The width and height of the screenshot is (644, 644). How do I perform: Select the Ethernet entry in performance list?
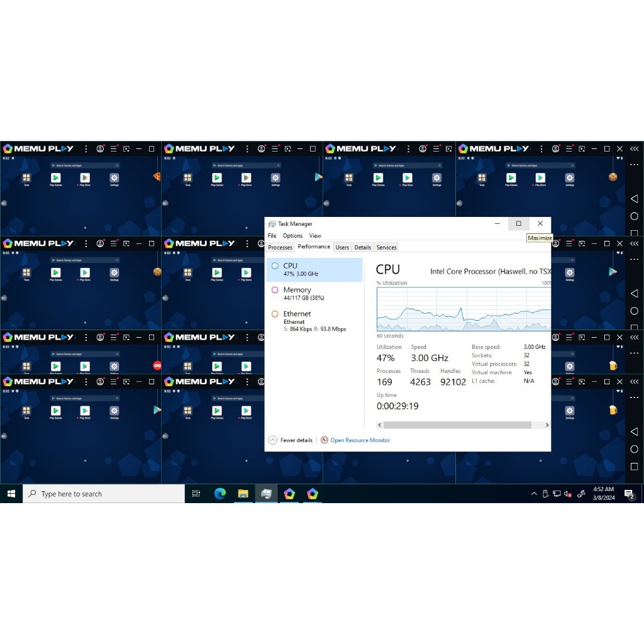[x=314, y=320]
